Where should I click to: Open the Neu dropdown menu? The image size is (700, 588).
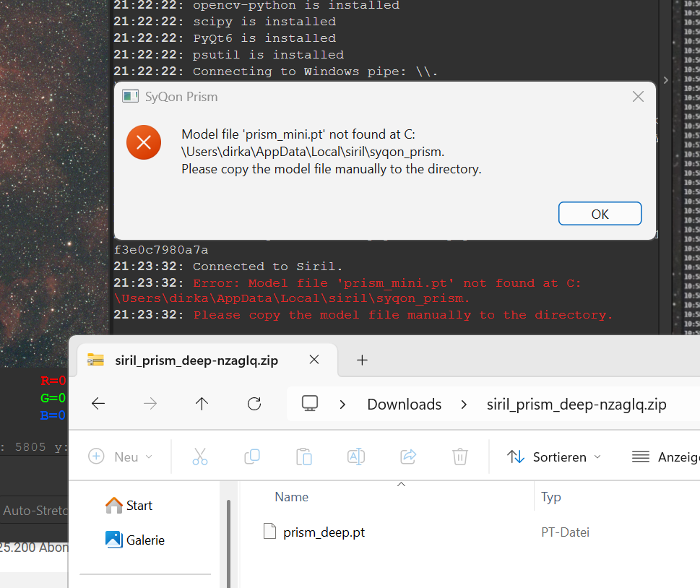[x=121, y=457]
